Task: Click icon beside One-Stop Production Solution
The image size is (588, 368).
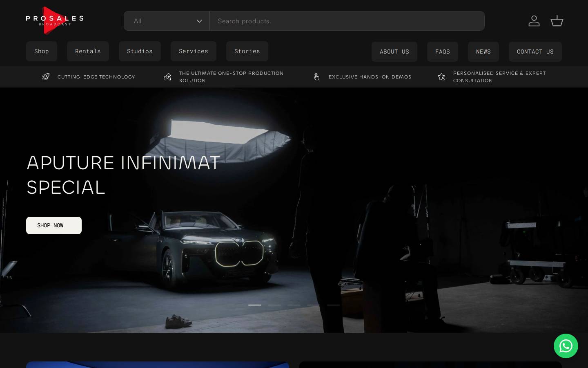Action: click(167, 76)
